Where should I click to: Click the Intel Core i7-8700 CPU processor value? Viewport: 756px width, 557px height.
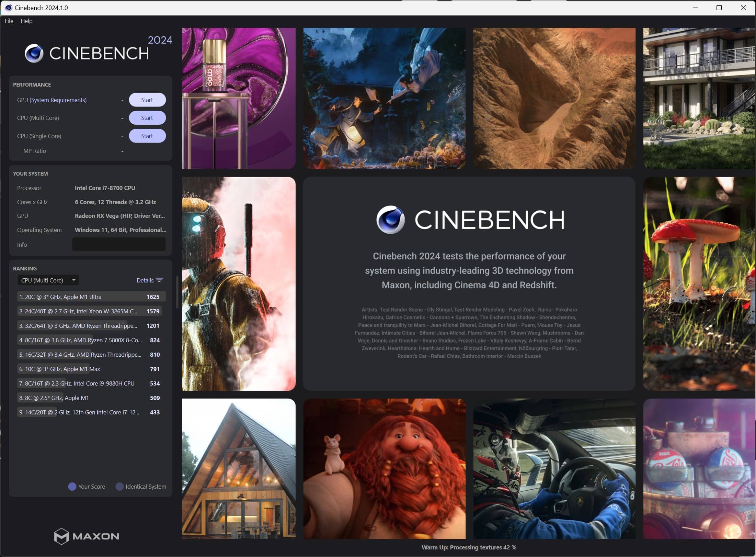(105, 188)
